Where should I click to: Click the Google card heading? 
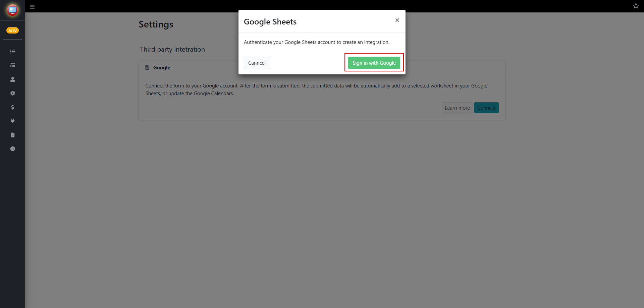click(162, 68)
